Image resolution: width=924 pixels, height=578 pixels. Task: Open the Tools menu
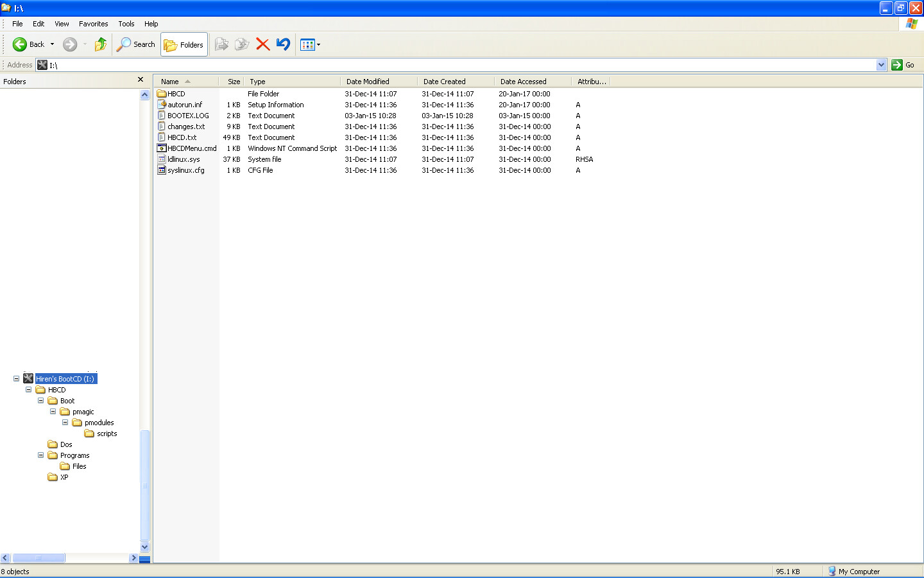click(x=126, y=24)
